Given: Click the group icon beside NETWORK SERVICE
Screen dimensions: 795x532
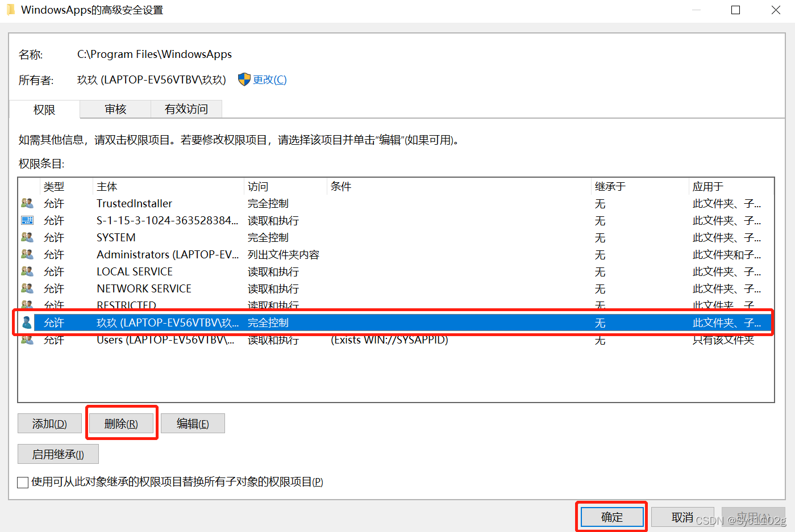Looking at the screenshot, I should pyautogui.click(x=27, y=288).
